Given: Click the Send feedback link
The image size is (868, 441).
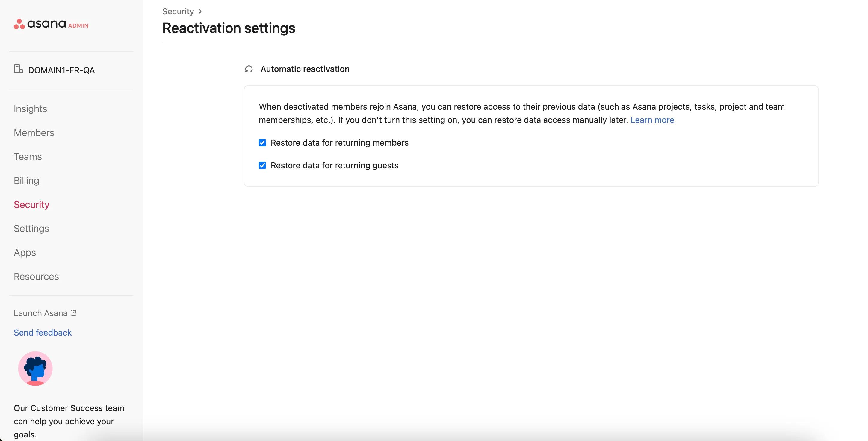Looking at the screenshot, I should (x=43, y=333).
